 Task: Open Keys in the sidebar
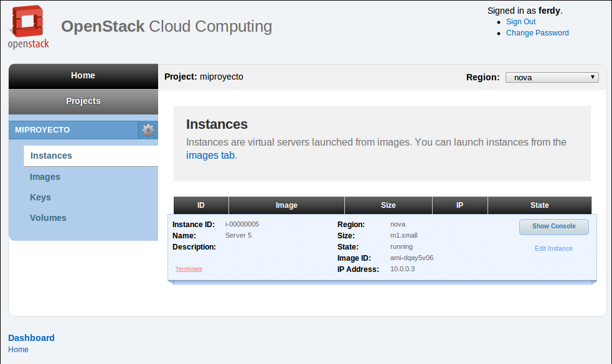(40, 197)
